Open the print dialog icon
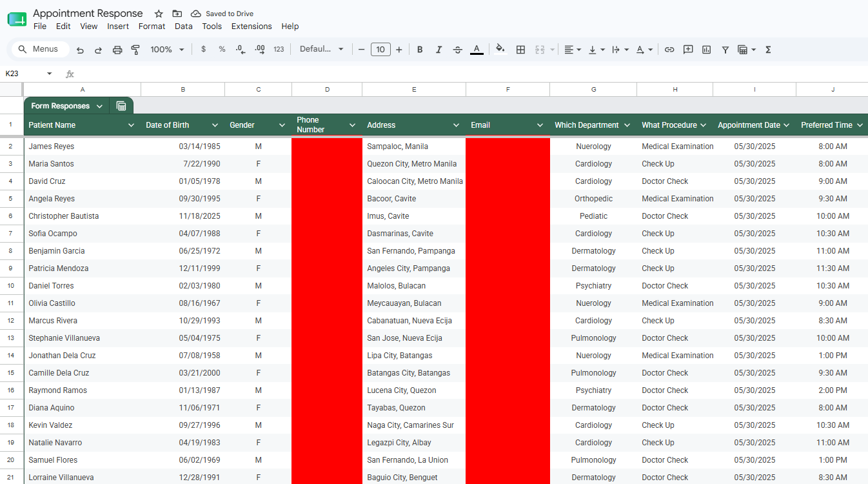868x484 pixels. tap(117, 50)
